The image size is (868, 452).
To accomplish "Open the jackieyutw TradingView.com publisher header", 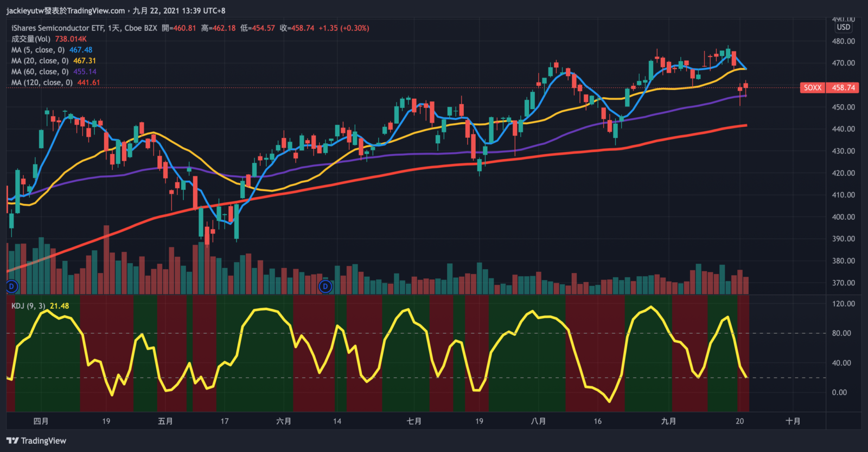I will tap(66, 10).
